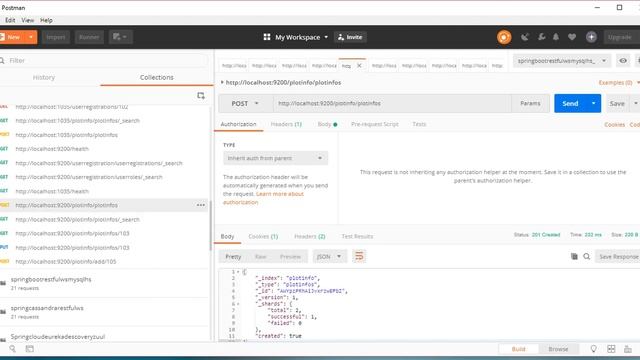The height and width of the screenshot is (360, 640).
Task: Open the New button dropdown arrow
Action: click(31, 37)
